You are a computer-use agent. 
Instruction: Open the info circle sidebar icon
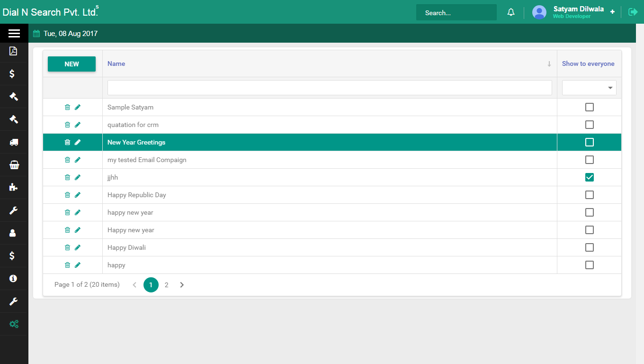14,278
